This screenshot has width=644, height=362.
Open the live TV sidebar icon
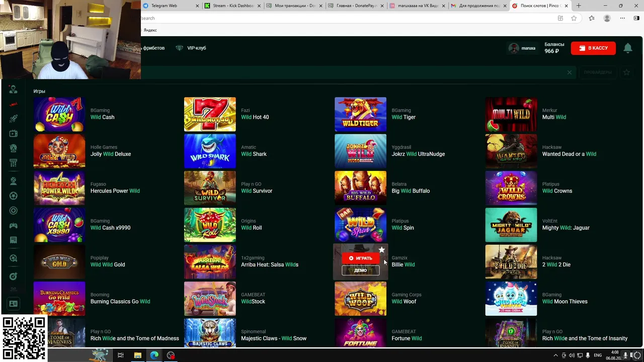[x=14, y=134]
